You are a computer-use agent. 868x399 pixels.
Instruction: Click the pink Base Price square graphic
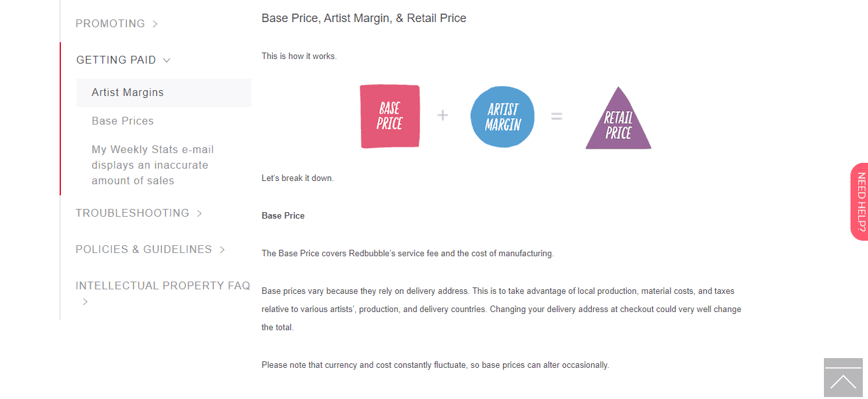tap(390, 116)
